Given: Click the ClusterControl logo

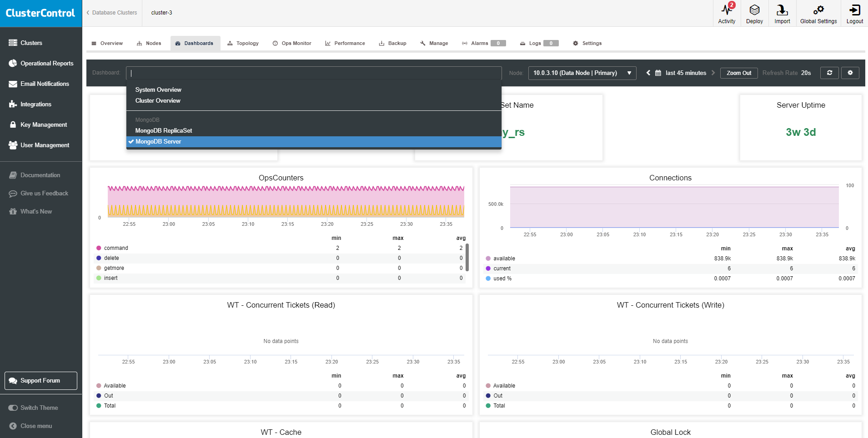Looking at the screenshot, I should click(x=40, y=13).
